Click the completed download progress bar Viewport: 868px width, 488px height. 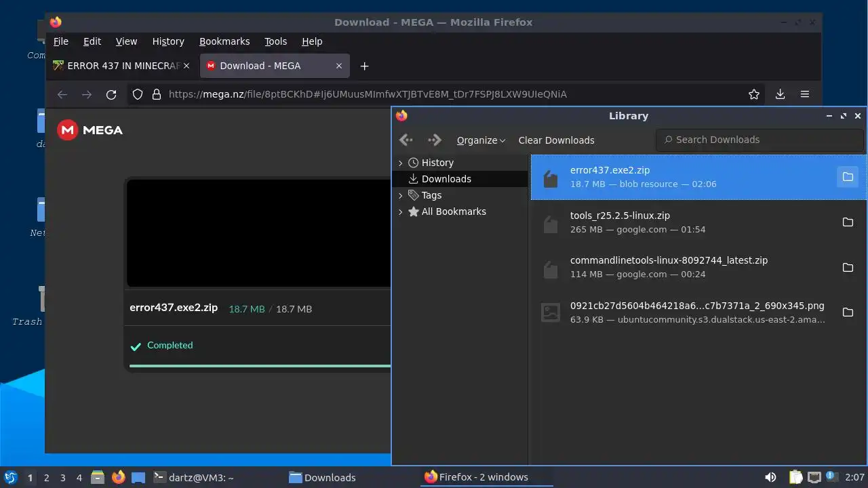[x=260, y=366]
